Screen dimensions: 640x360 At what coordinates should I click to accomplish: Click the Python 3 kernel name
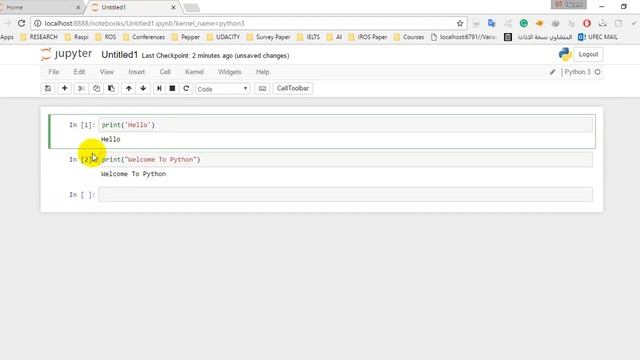click(577, 72)
